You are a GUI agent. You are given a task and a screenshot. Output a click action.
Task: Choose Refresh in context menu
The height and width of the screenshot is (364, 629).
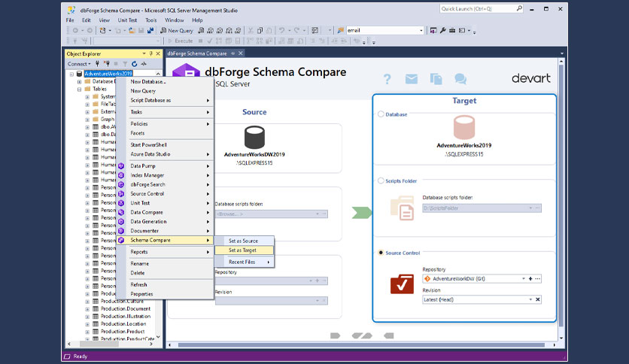point(165,284)
